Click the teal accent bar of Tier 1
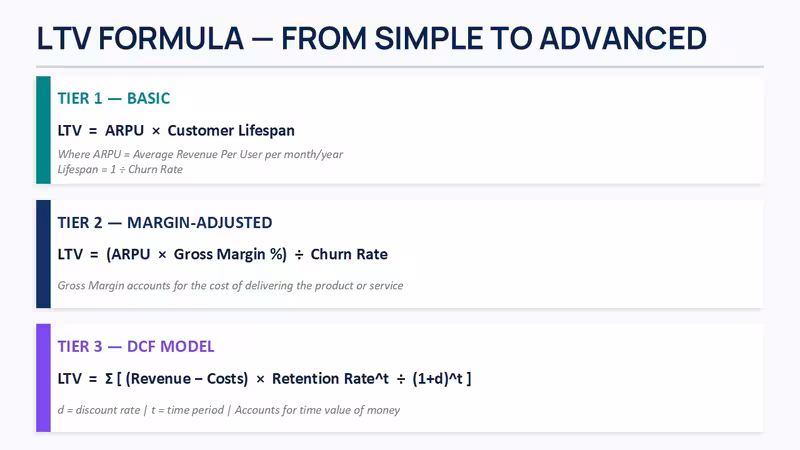Image resolution: width=800 pixels, height=450 pixels. coord(43,130)
